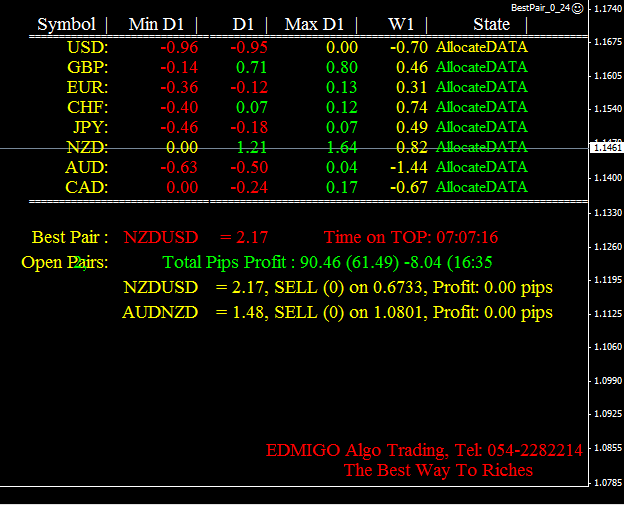Click CHF W1 value 0.74

pos(411,107)
